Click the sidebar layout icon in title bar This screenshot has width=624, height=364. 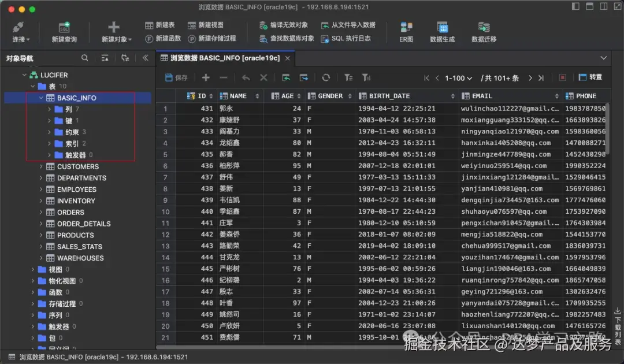pyautogui.click(x=575, y=6)
